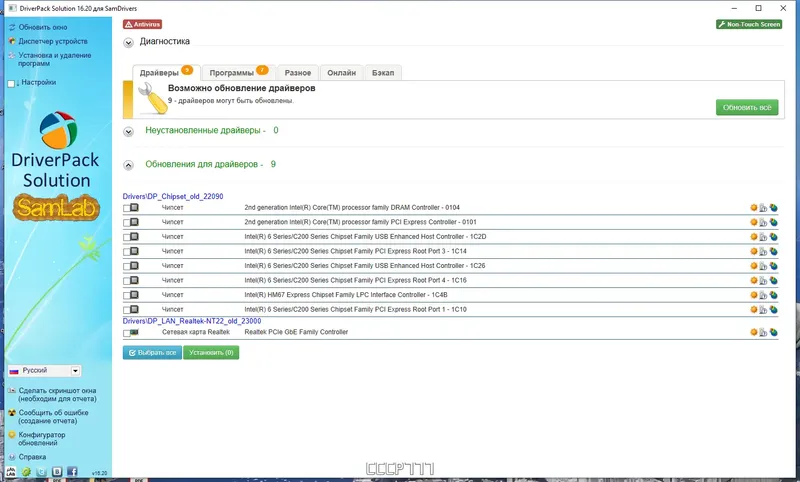Check the PCI Express Root Port 1 - 1C10 checkbox
Image resolution: width=800 pixels, height=482 pixels.
click(127, 310)
